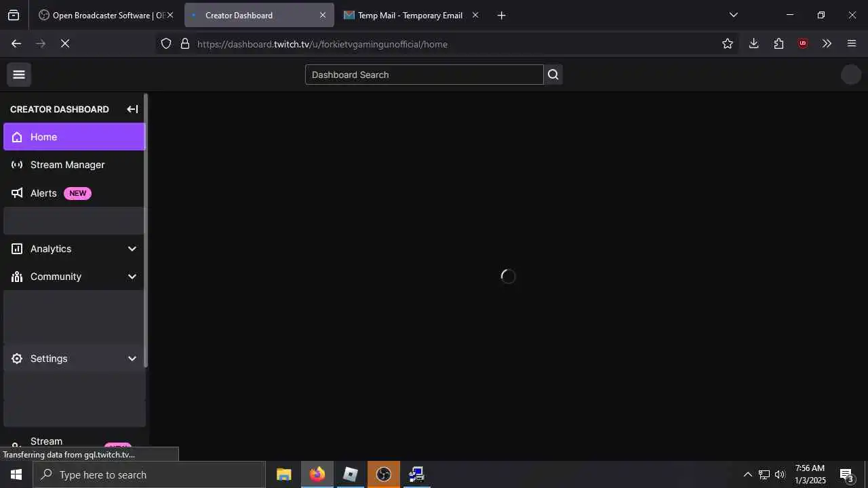
Task: View site security lock info
Action: tap(184, 44)
